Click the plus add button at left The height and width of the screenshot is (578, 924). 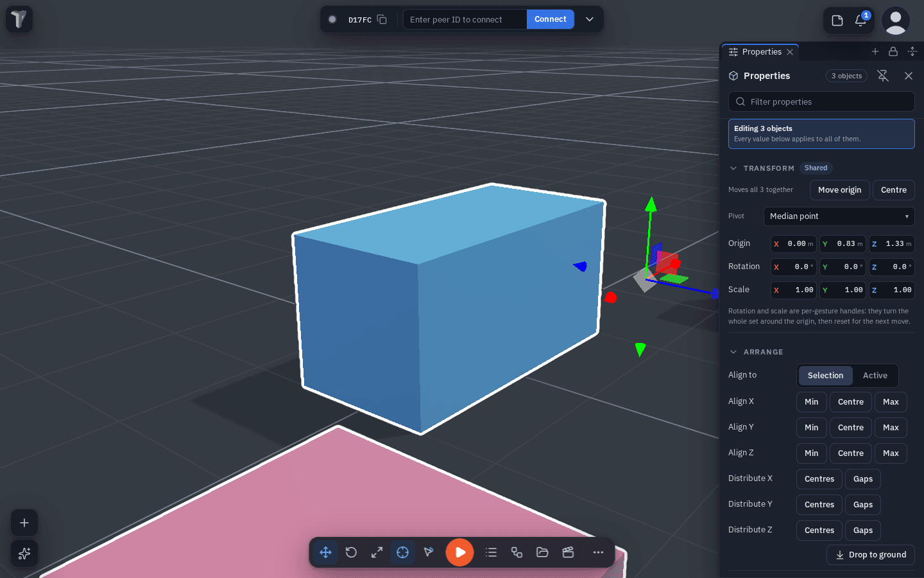[x=24, y=523]
